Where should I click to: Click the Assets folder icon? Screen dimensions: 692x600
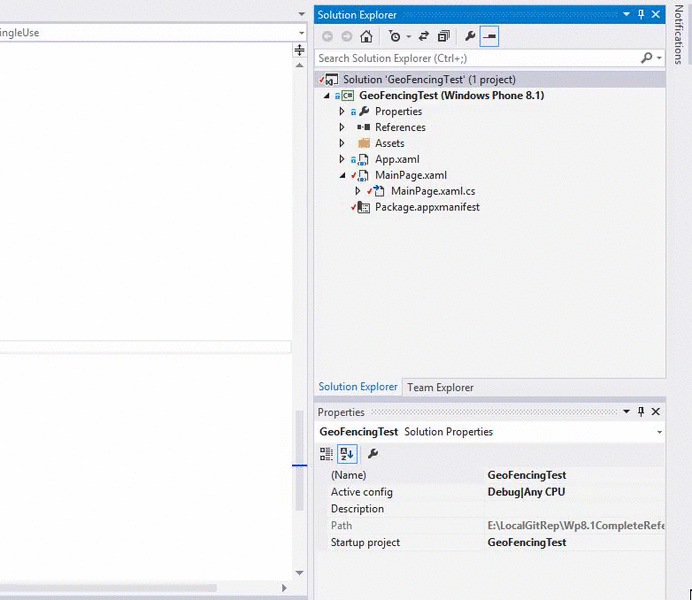point(364,143)
